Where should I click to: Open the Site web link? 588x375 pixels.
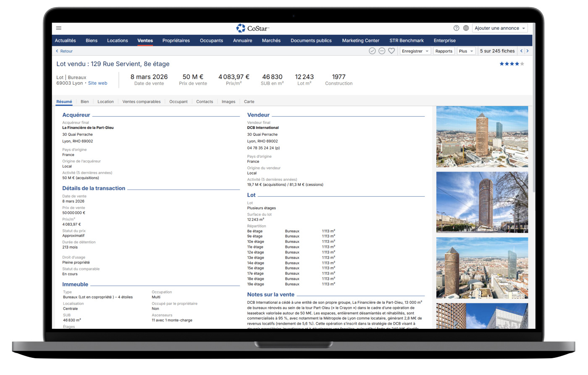(x=97, y=83)
